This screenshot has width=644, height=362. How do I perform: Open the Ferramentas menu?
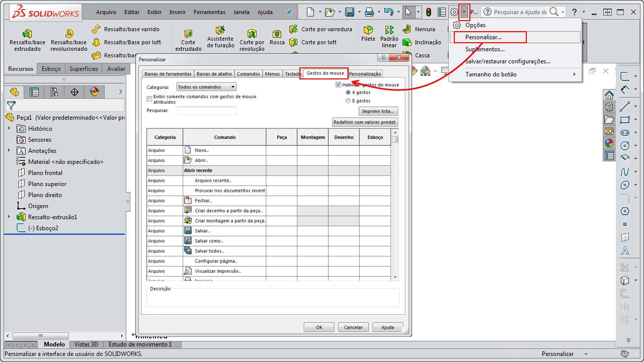coord(209,12)
